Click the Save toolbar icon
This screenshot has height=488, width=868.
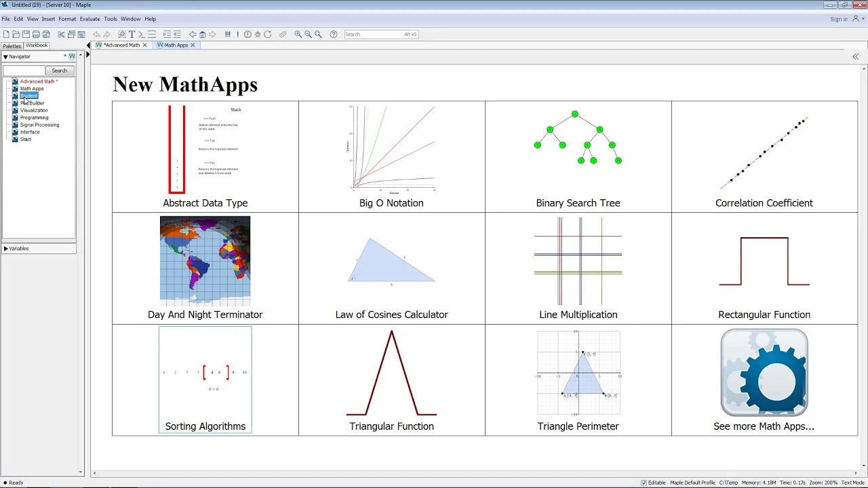click(26, 34)
